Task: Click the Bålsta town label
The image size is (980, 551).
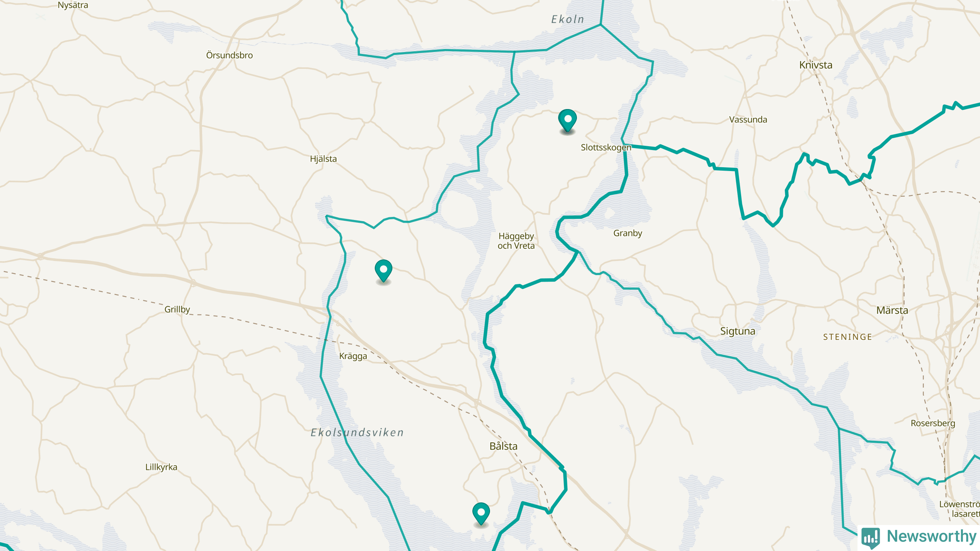Action: [x=503, y=446]
